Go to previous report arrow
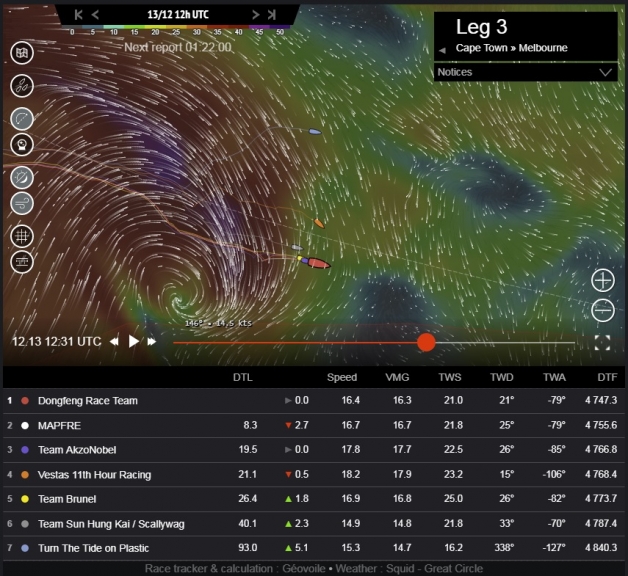Image resolution: width=628 pixels, height=576 pixels. click(x=95, y=15)
